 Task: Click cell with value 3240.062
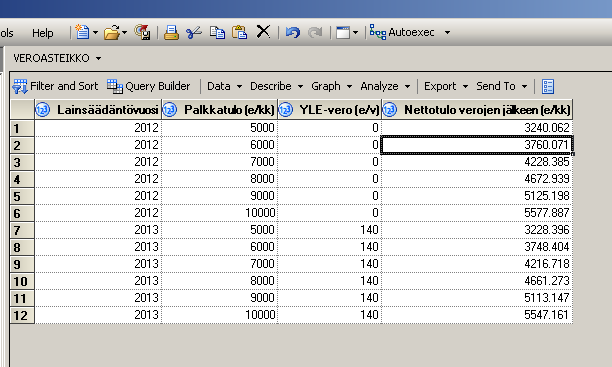pyautogui.click(x=477, y=128)
